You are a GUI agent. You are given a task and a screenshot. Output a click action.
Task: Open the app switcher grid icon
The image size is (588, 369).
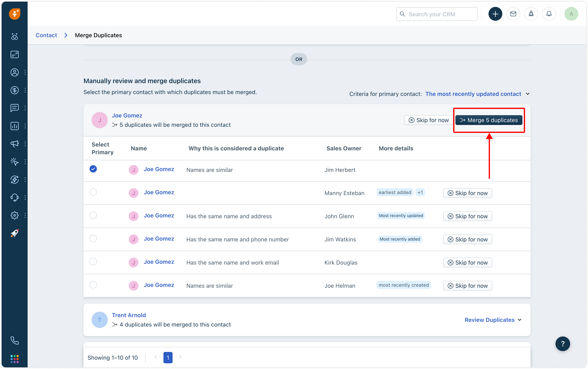[15, 359]
